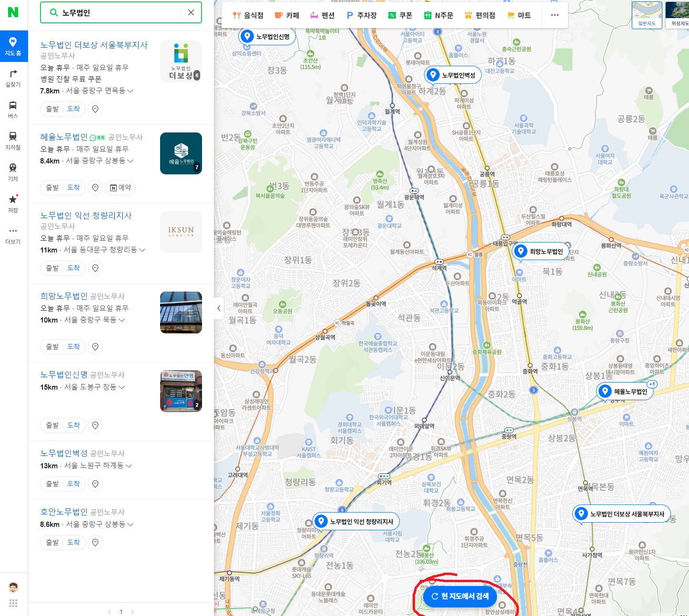Click the 노무법인 search input field
Image resolution: width=689 pixels, height=616 pixels.
[x=119, y=12]
